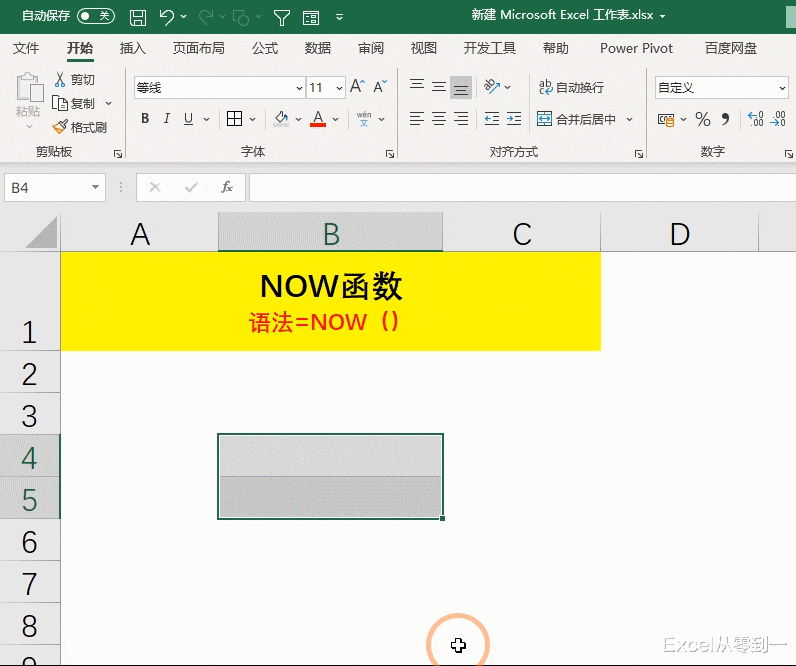
Task: Center text horizontally in cell
Action: point(439,119)
